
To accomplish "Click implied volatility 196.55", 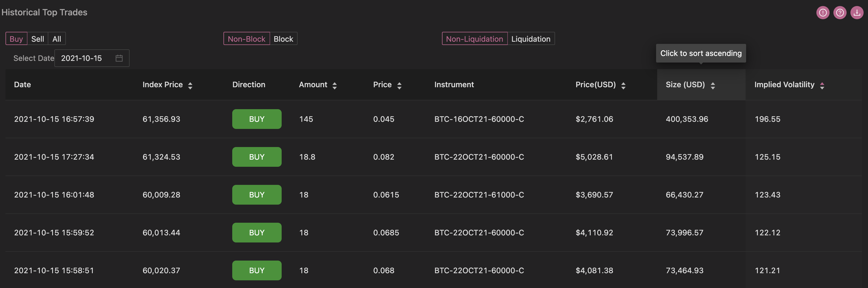I will pos(767,119).
